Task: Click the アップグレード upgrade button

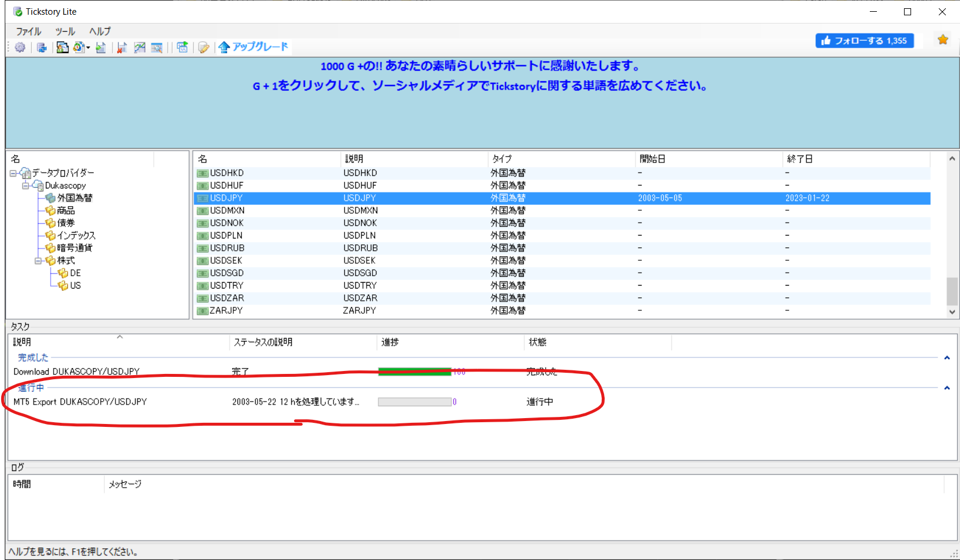Action: tap(253, 47)
